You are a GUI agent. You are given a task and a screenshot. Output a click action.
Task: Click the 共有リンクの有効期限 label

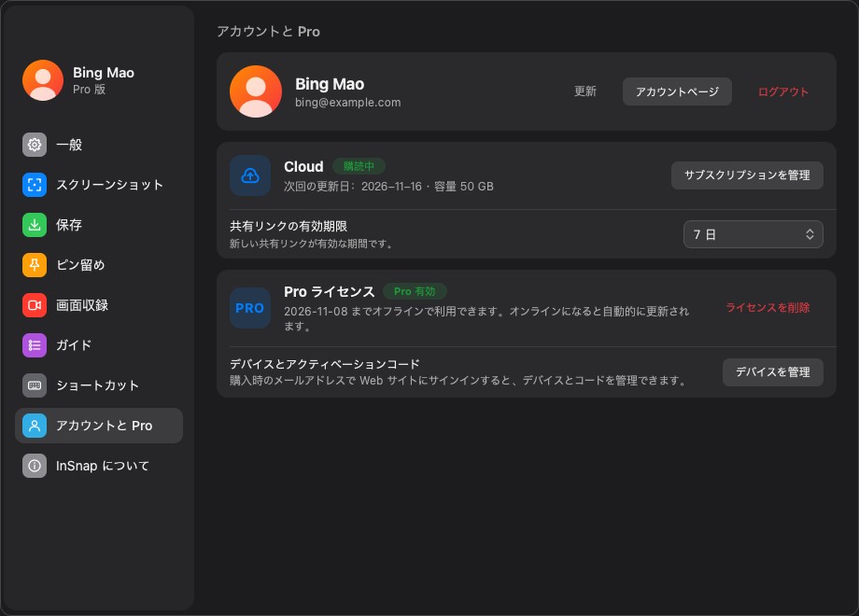pyautogui.click(x=289, y=226)
